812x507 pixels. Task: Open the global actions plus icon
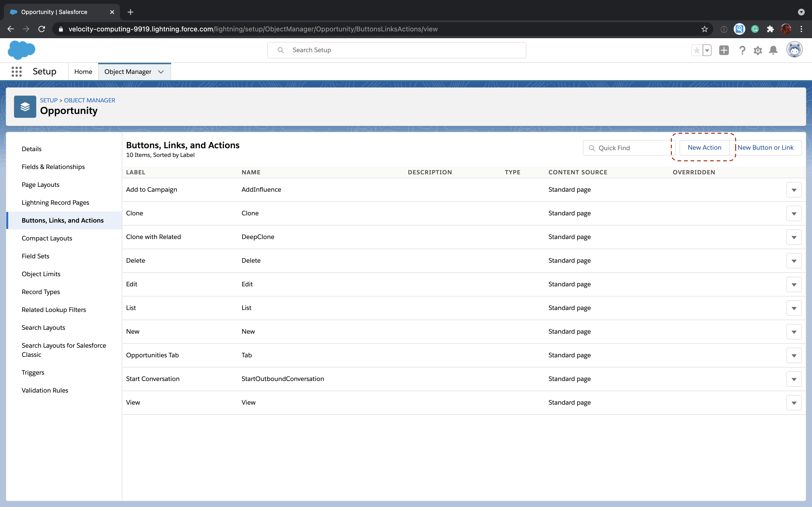724,50
